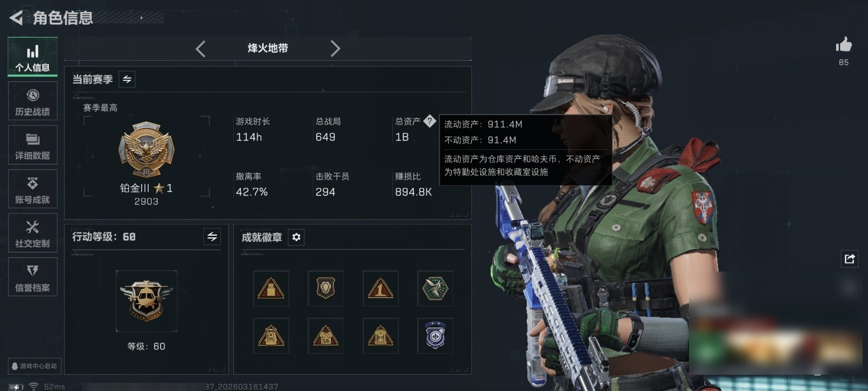Screen dimensions: 868x391
Task: Select the 铂金III rank badge emblem
Action: tap(146, 149)
